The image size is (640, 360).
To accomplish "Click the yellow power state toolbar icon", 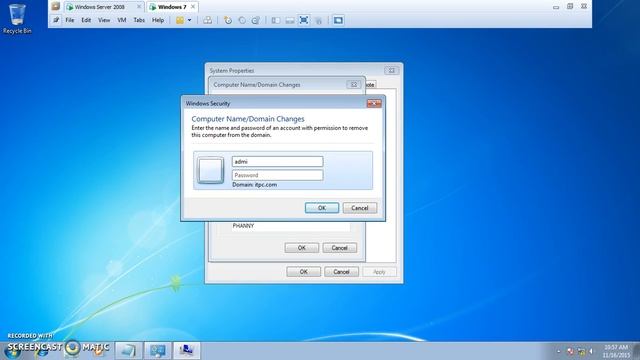I will coord(180,20).
